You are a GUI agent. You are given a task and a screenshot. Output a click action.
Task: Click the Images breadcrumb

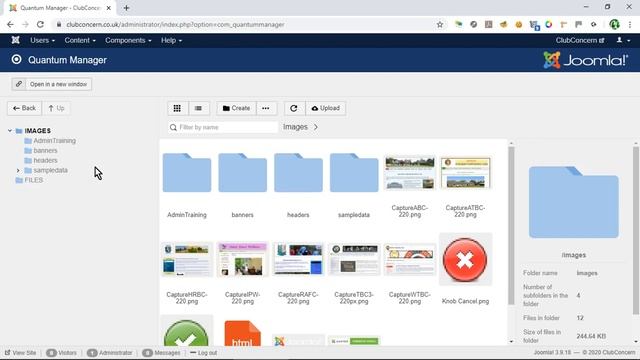click(x=295, y=127)
